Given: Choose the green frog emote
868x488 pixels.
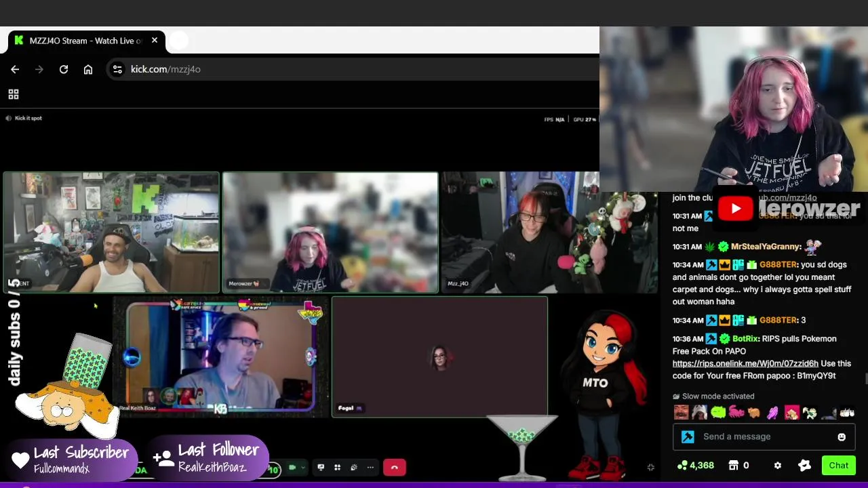Looking at the screenshot, I should pos(718,412).
